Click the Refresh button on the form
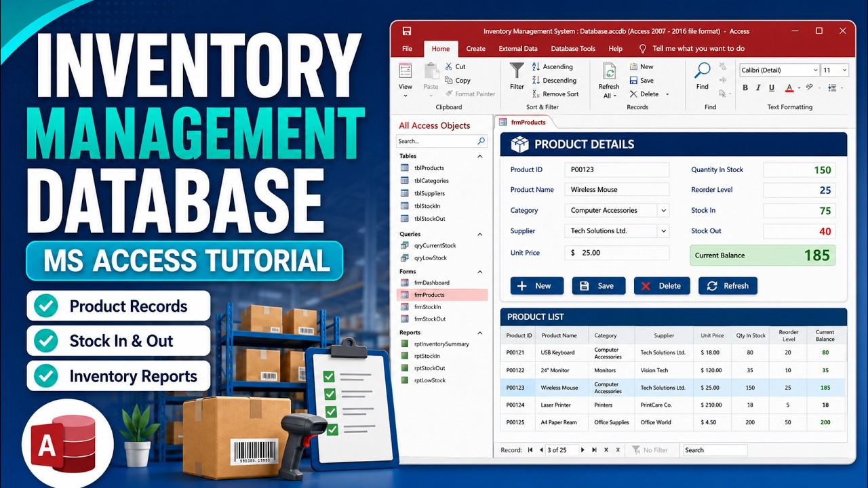Viewport: 868px width, 488px height. click(x=728, y=286)
